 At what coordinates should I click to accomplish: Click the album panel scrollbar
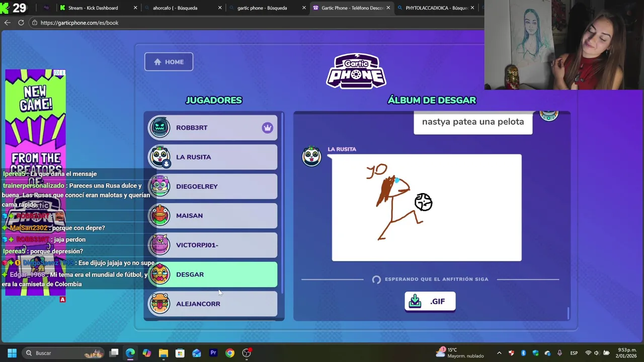pos(569,313)
